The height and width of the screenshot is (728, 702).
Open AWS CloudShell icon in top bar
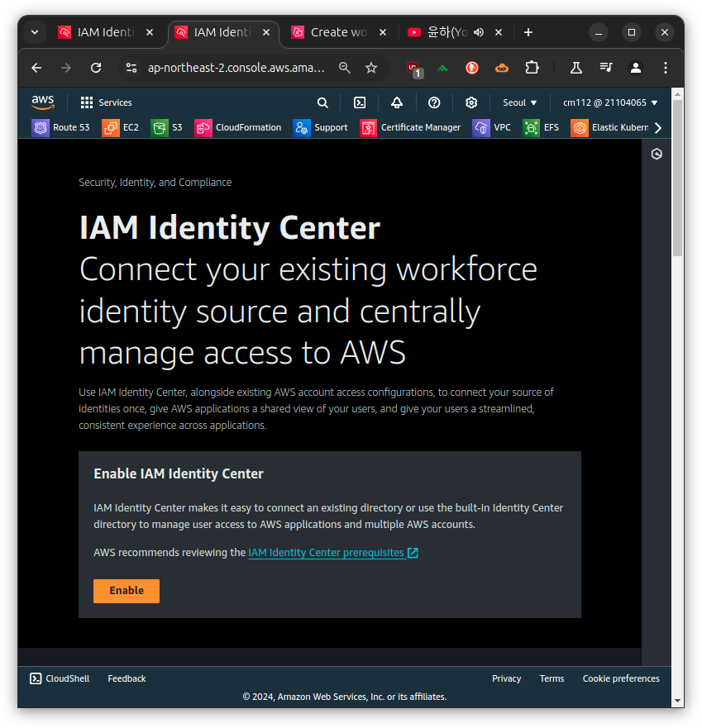click(360, 102)
